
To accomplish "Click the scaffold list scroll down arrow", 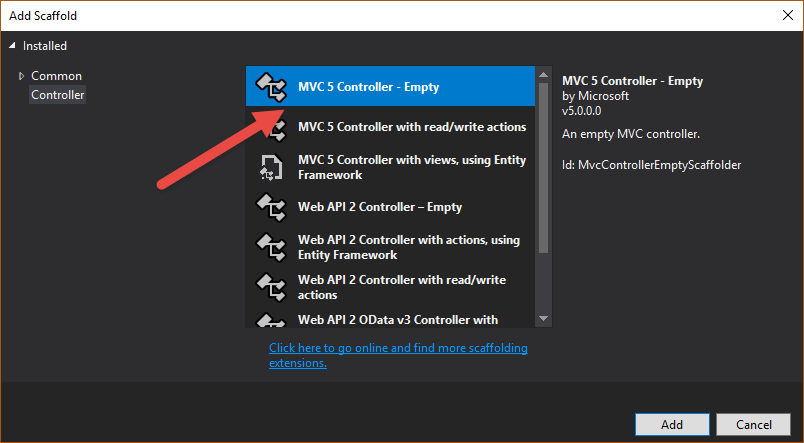I will coord(544,318).
